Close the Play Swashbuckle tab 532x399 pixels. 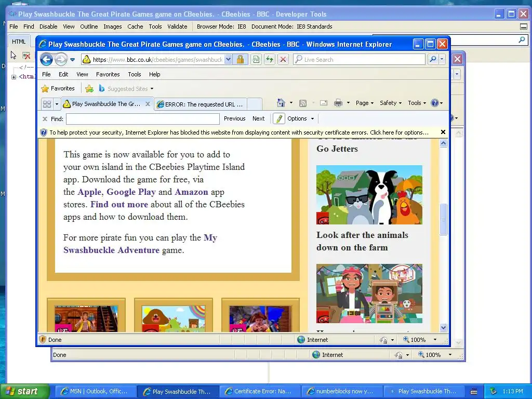pyautogui.click(x=148, y=104)
